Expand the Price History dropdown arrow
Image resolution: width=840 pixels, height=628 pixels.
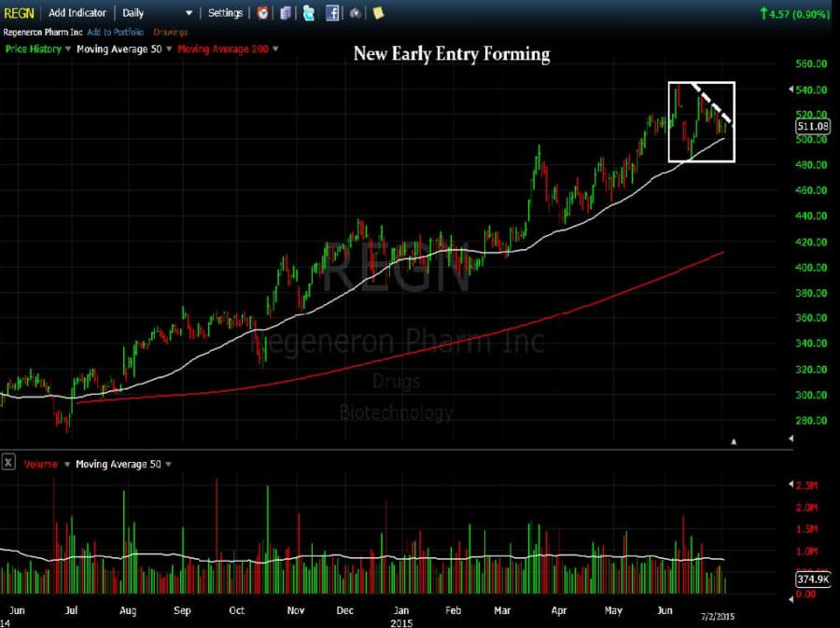pos(67,49)
